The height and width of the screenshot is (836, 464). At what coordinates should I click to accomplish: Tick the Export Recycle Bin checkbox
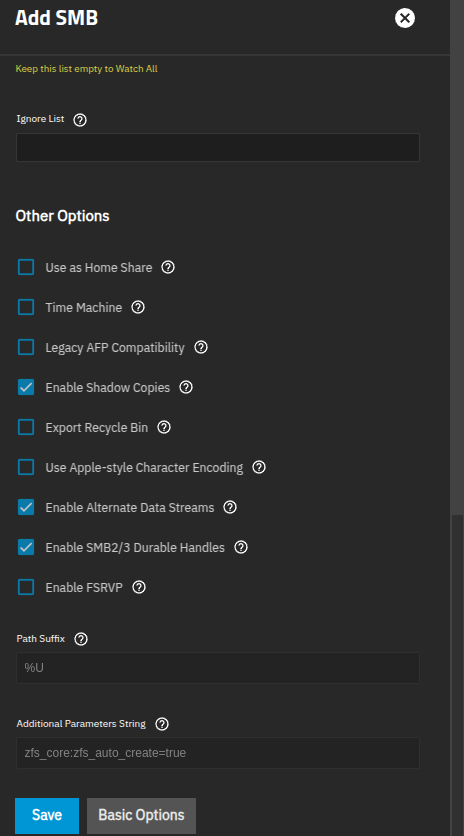[26, 427]
